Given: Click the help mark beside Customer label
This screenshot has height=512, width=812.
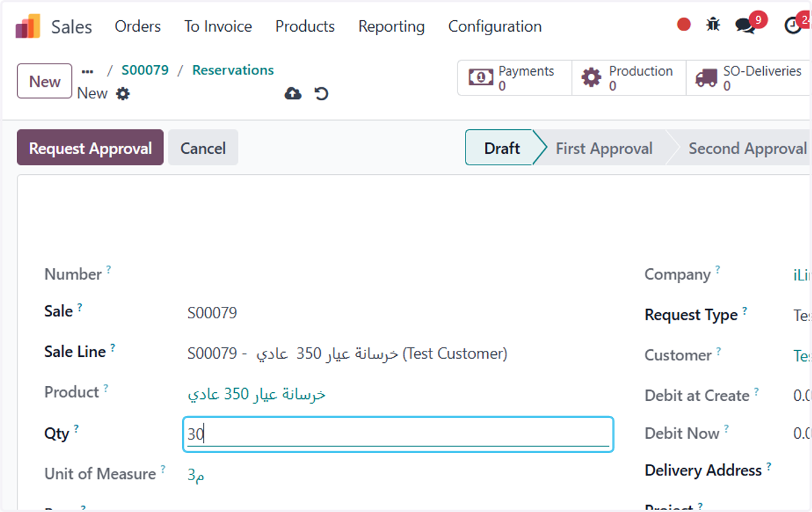Looking at the screenshot, I should point(718,351).
